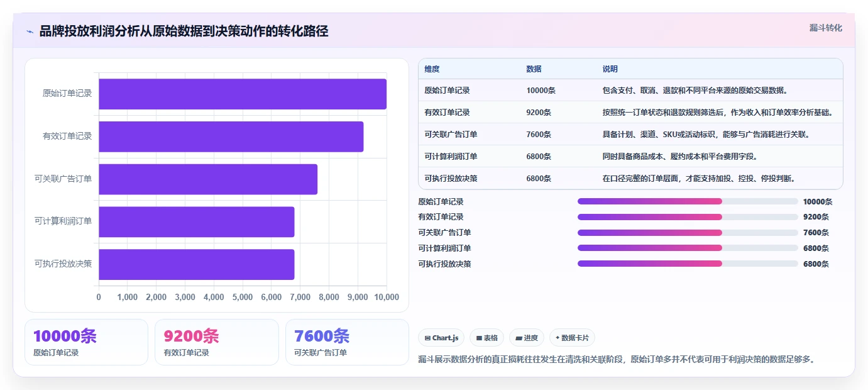This screenshot has height=390, width=868.
Task: Select the 进度 tag chip
Action: pos(527,338)
